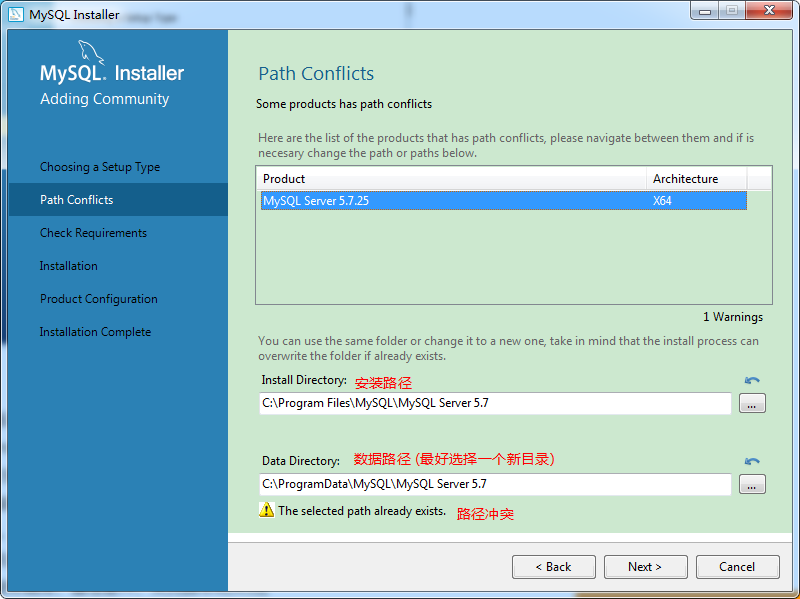The height and width of the screenshot is (599, 800).
Task: Focus the Data Directory path field
Action: [494, 485]
